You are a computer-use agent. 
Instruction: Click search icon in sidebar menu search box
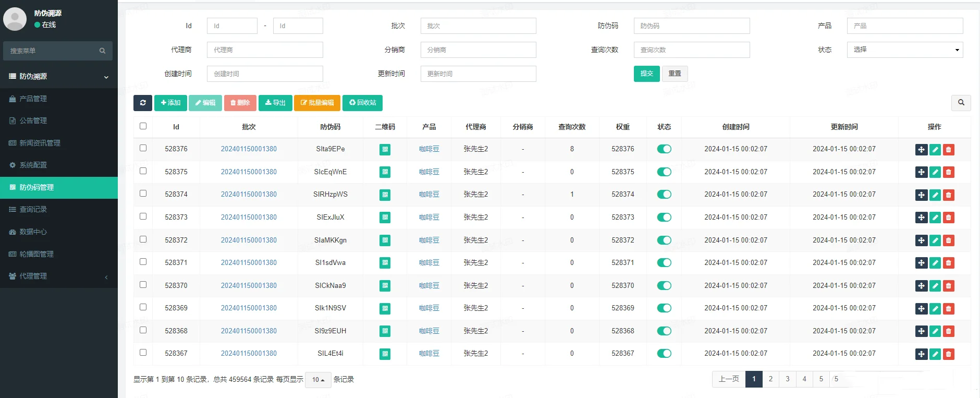click(102, 51)
